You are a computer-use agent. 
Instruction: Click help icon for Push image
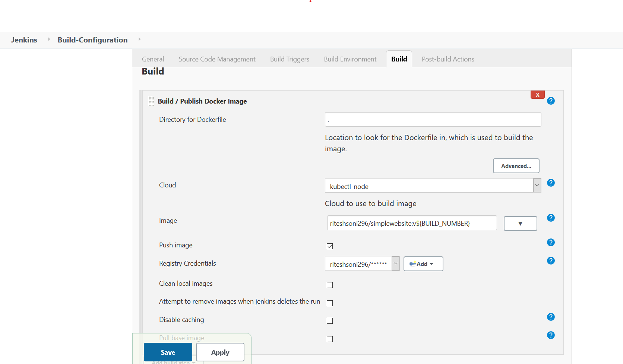pos(551,243)
